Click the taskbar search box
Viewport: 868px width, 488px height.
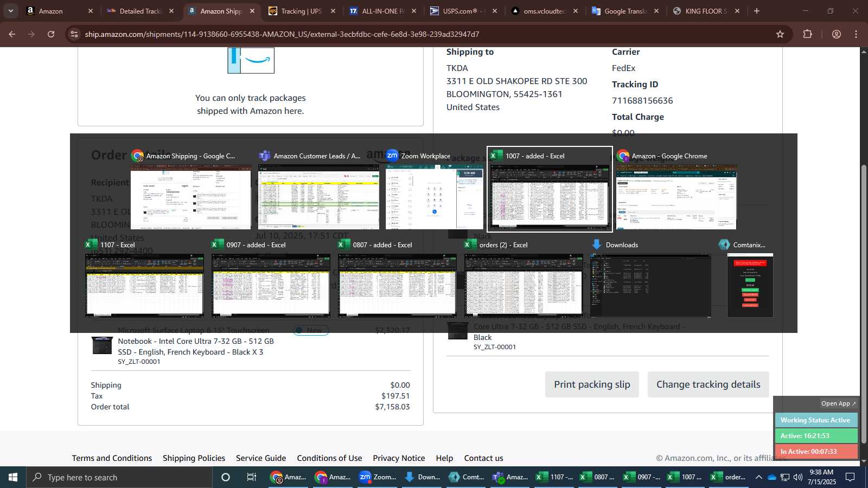pos(119,477)
